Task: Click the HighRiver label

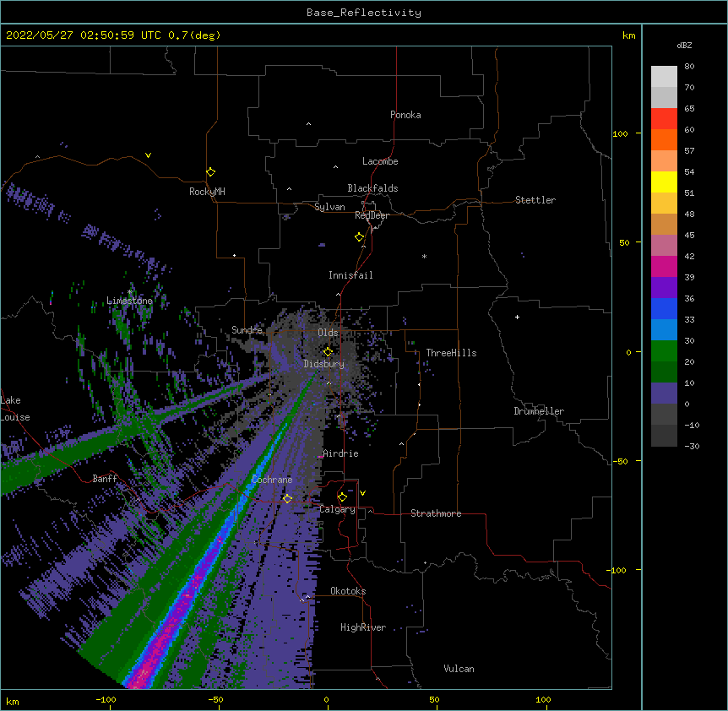Action: [x=363, y=627]
